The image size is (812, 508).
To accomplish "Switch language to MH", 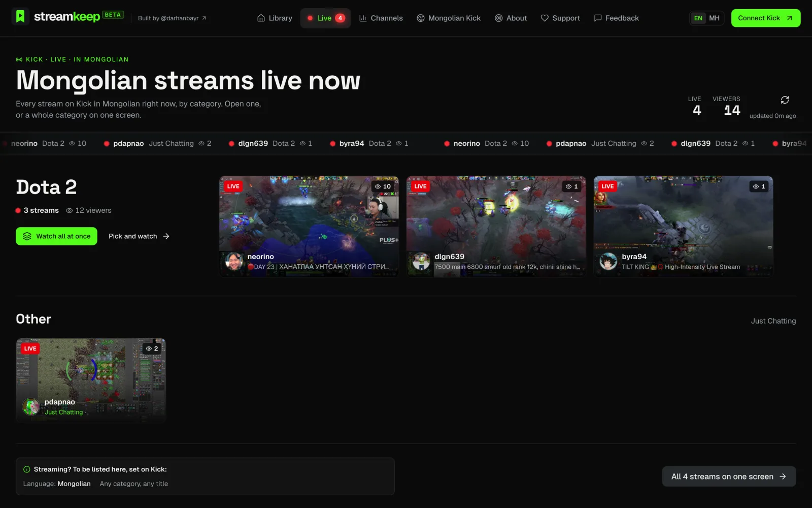I will tap(714, 18).
